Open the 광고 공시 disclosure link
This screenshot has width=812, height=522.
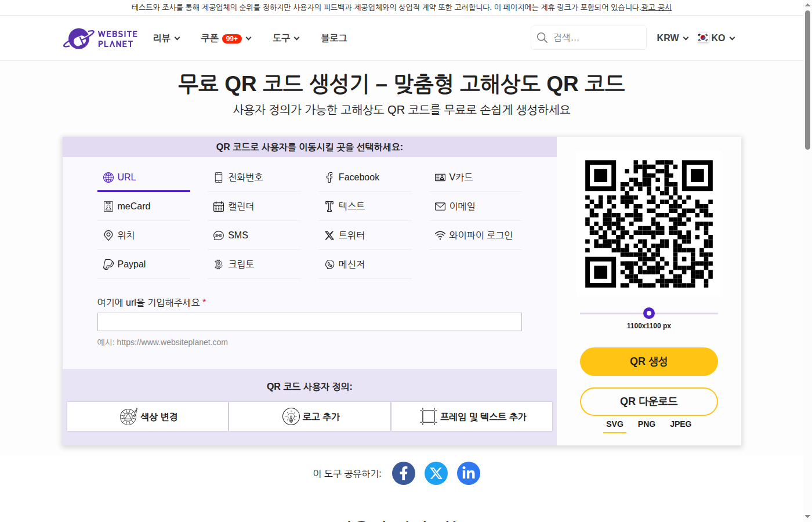pos(656,8)
